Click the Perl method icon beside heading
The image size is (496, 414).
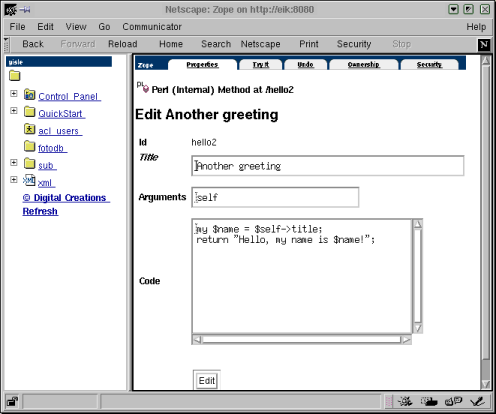coord(143,87)
